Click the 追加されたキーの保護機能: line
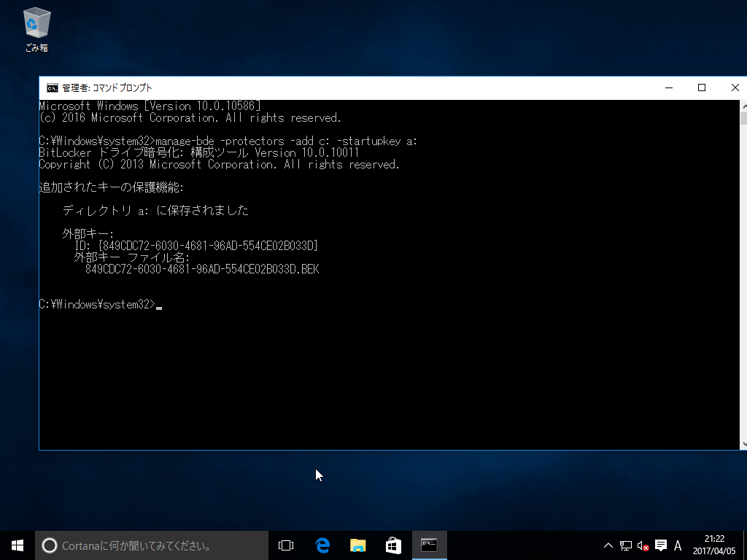Screen dimensions: 747x560 coord(111,187)
